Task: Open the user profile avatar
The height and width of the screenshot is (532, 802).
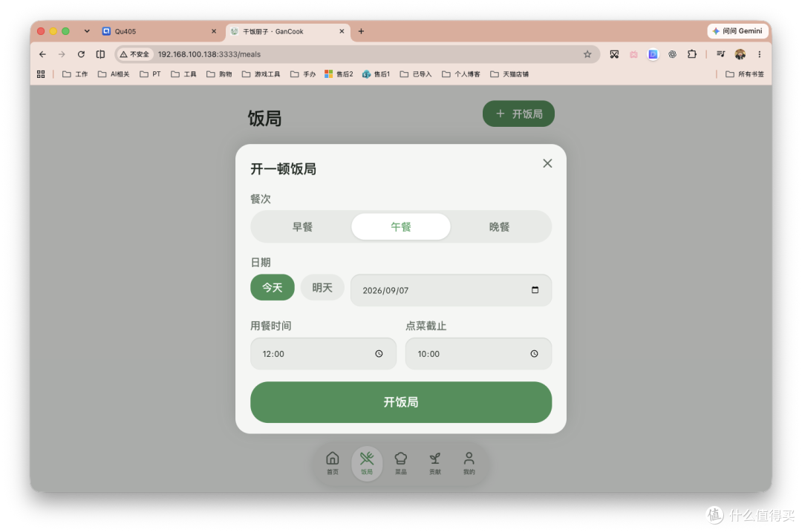Action: pos(740,54)
